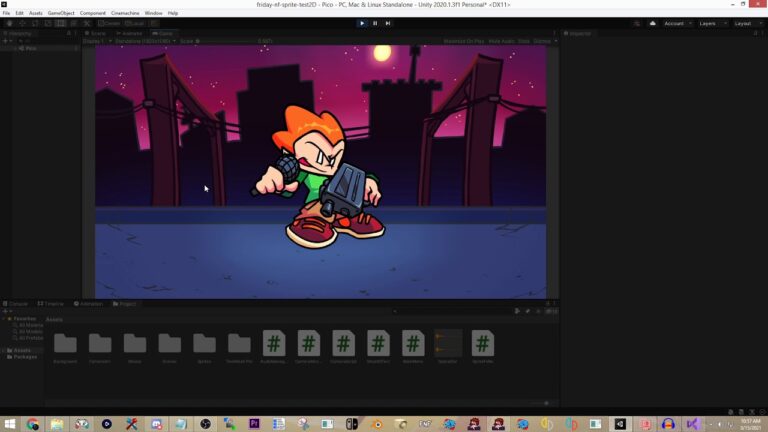
Task: Open Blender from the Windows taskbar
Action: pos(376,424)
